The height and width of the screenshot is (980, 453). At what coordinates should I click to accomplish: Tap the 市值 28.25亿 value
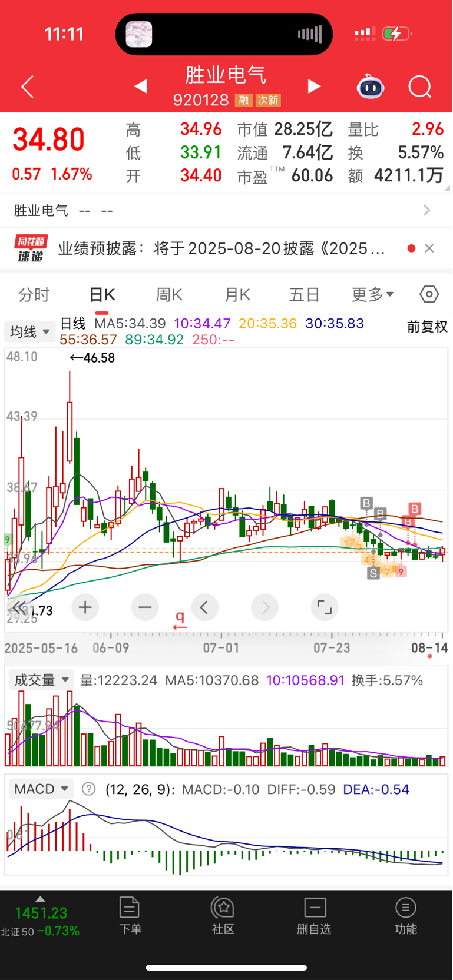click(x=303, y=129)
